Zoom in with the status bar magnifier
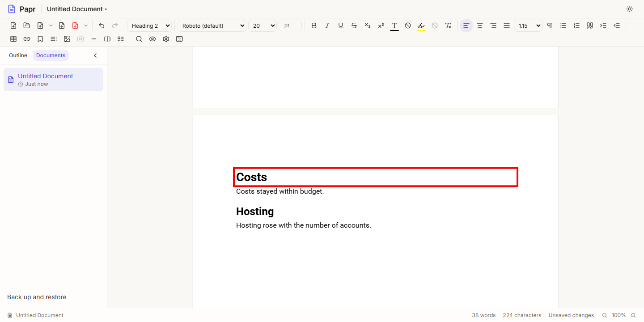This screenshot has height=322, width=644. [x=633, y=315]
